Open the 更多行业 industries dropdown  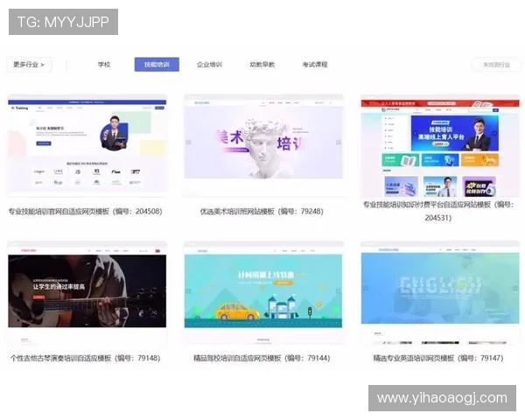pos(29,64)
